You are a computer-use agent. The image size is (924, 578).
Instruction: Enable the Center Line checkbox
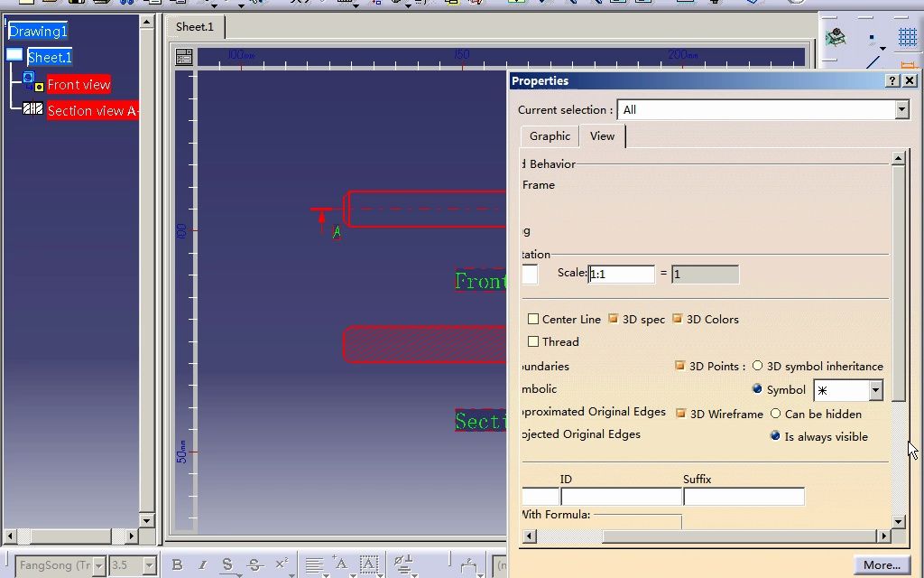click(533, 319)
